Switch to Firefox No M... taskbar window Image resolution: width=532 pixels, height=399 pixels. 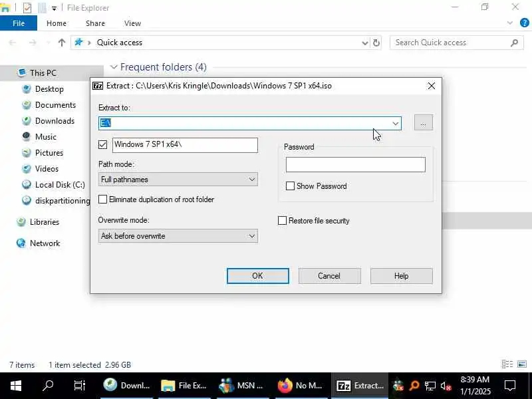[x=301, y=386]
